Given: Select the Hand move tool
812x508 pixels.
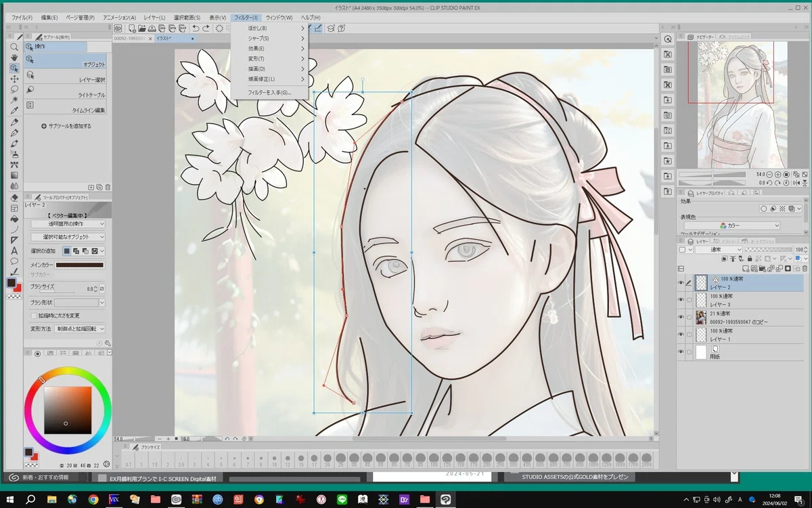Looking at the screenshot, I should 14,58.
